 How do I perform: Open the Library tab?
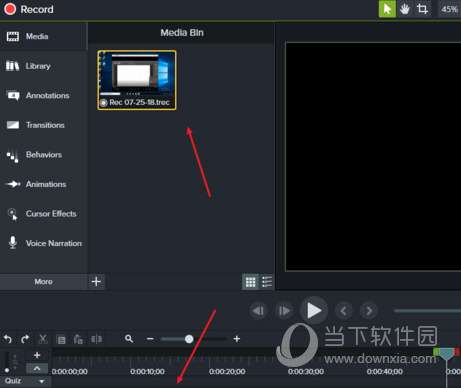click(43, 66)
